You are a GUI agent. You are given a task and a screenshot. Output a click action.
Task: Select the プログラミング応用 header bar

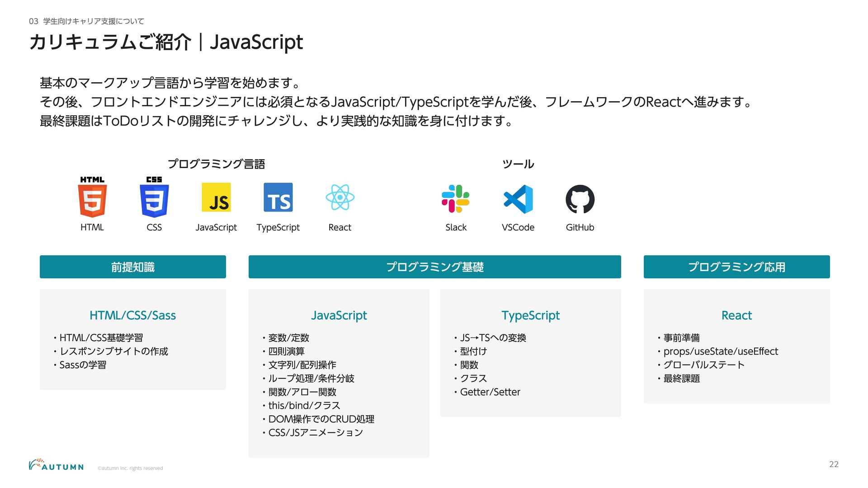coord(736,267)
